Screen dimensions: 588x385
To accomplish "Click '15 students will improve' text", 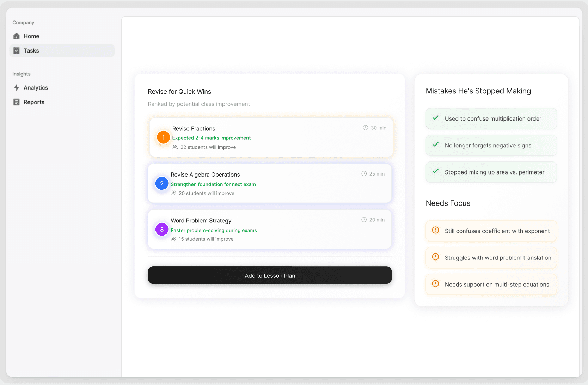I will pyautogui.click(x=206, y=239).
